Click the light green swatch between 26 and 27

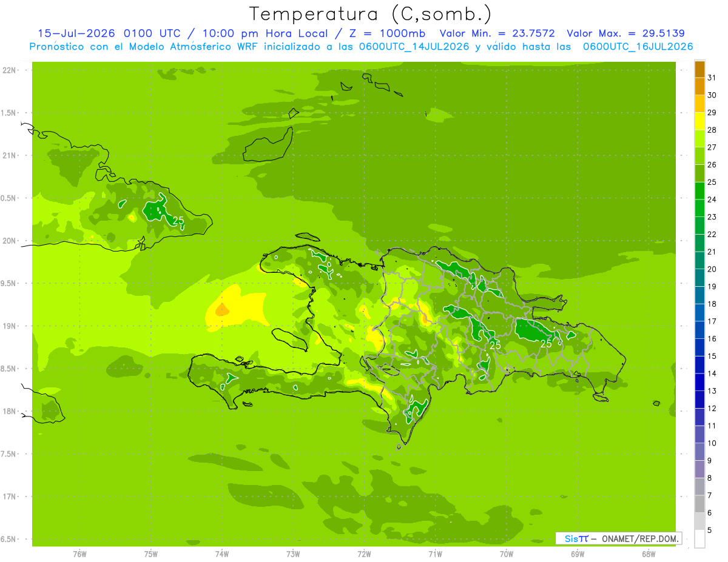click(699, 156)
